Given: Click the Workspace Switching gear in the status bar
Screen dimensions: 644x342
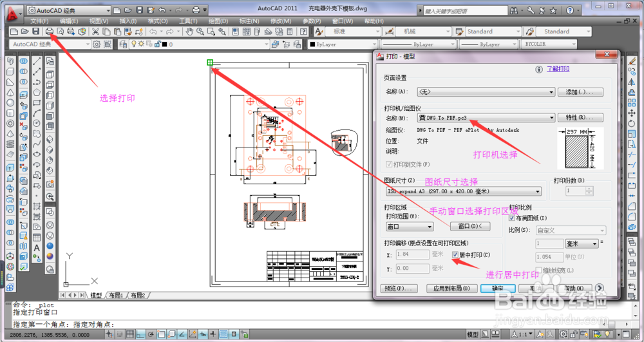Looking at the screenshot, I should pos(563,334).
